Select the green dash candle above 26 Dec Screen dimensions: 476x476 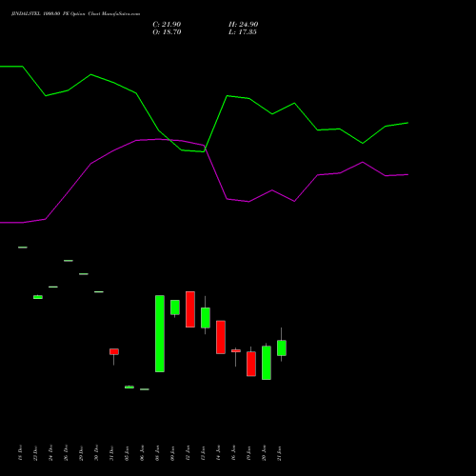click(69, 261)
